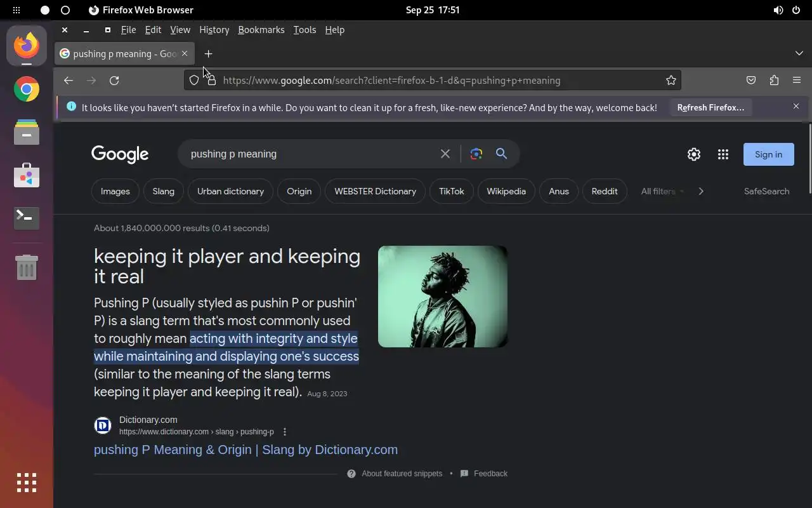Screen dimensions: 812x508
Task: Click the about featured snippets help icon
Action: [351, 474]
